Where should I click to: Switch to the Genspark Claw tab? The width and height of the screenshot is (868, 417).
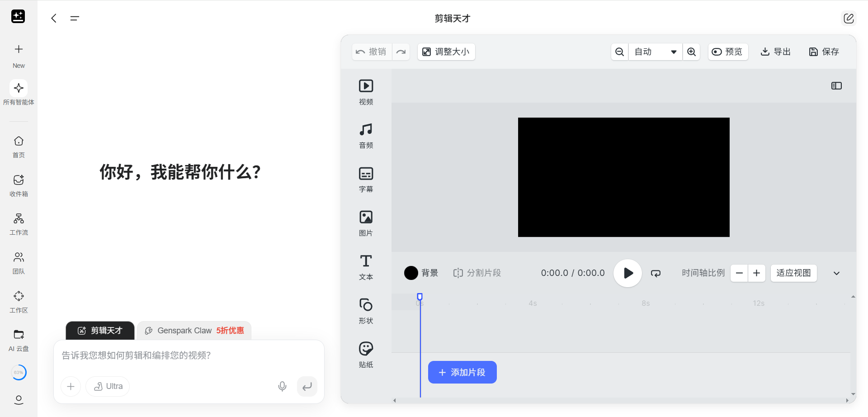coord(194,331)
